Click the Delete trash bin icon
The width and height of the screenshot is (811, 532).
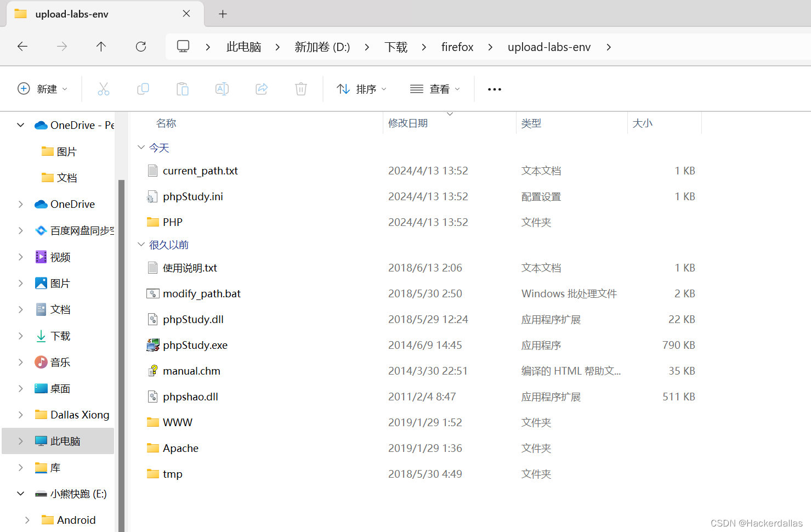(x=301, y=89)
